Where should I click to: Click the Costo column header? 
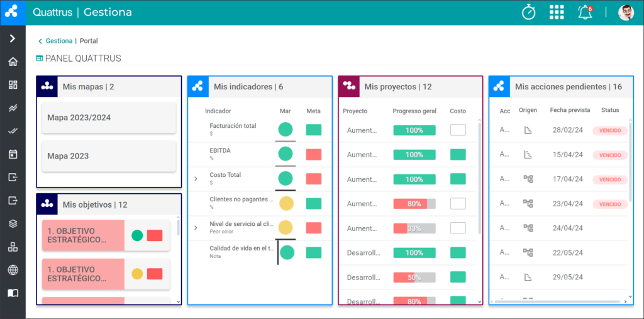tap(458, 111)
